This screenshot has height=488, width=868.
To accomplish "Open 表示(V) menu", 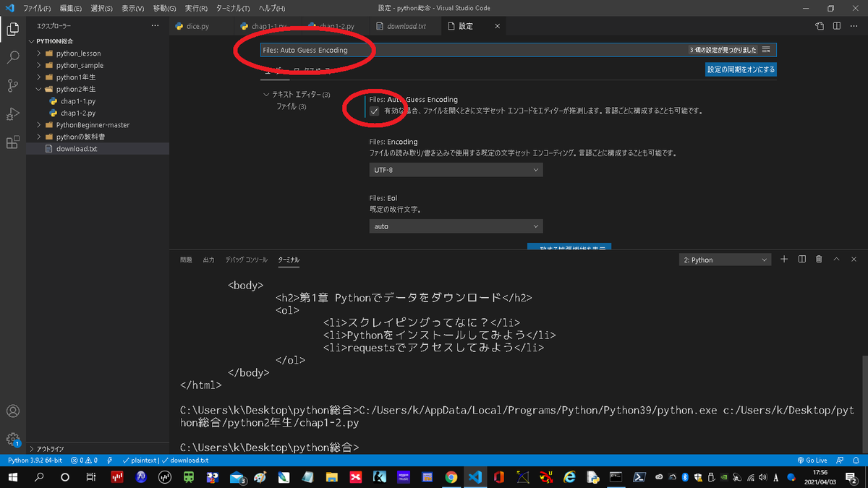I will (x=132, y=9).
